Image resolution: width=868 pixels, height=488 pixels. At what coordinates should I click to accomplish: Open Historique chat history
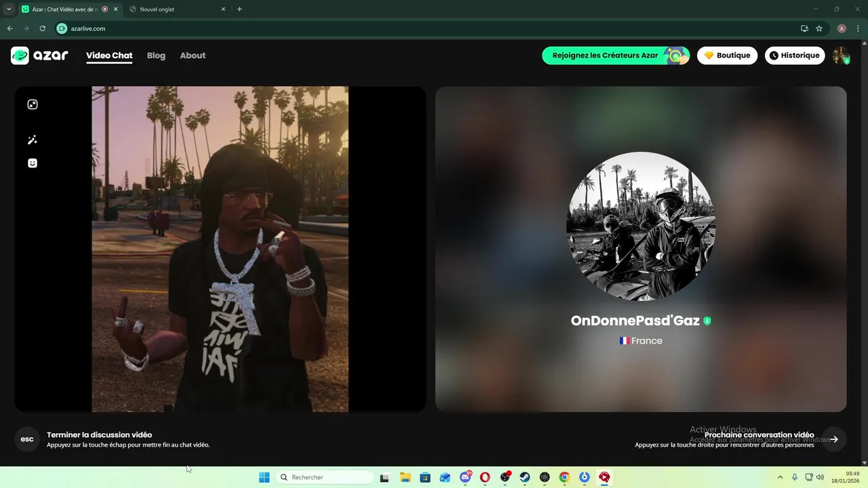click(795, 56)
